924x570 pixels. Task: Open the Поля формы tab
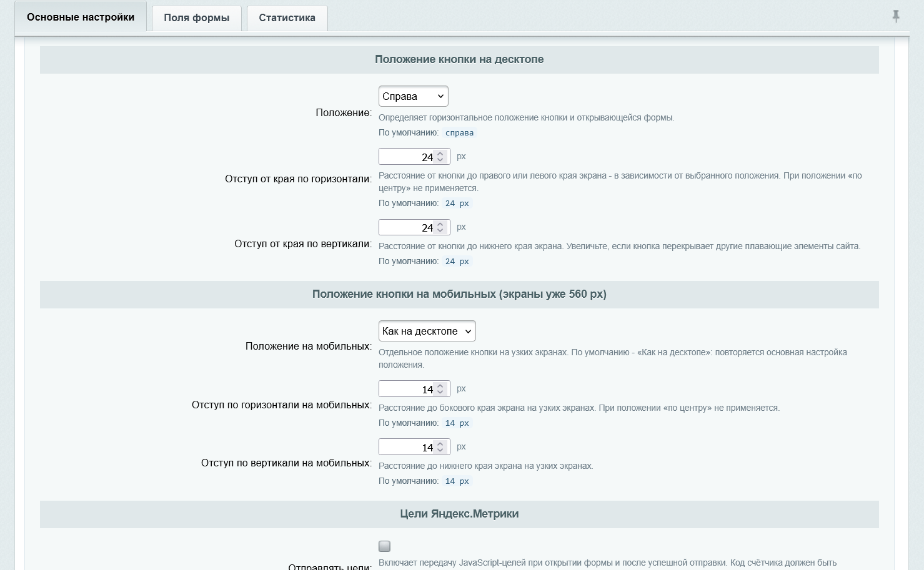pyautogui.click(x=197, y=17)
